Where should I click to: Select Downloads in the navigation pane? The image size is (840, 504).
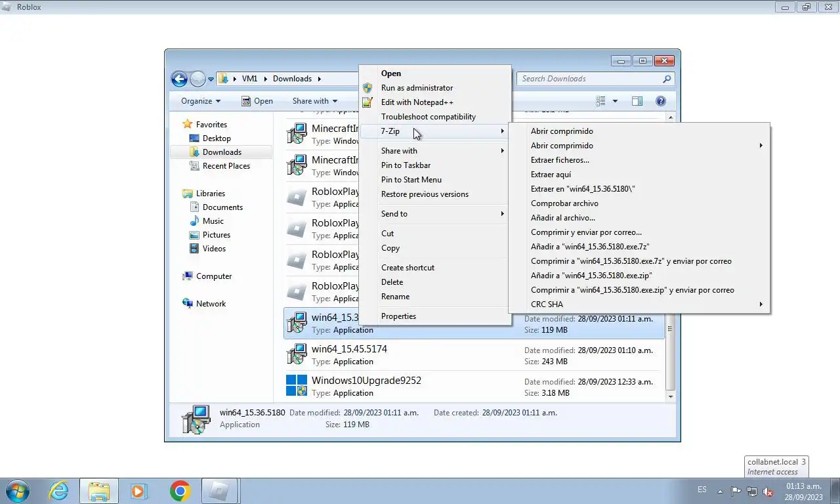click(220, 152)
